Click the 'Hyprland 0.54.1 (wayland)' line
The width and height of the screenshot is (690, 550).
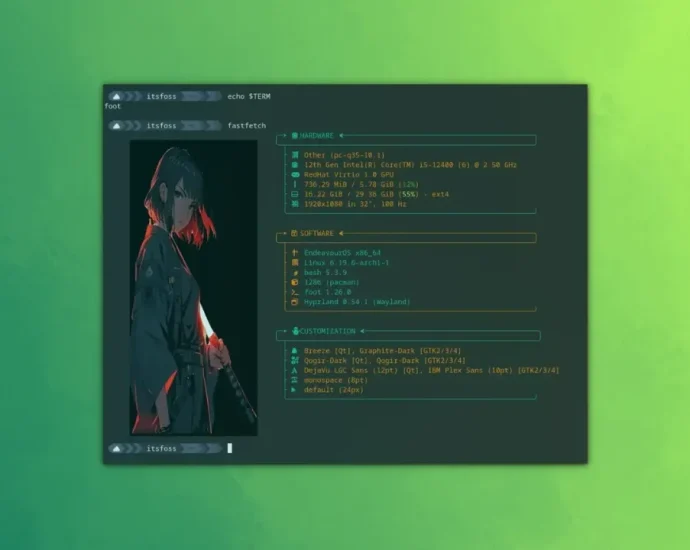point(357,302)
